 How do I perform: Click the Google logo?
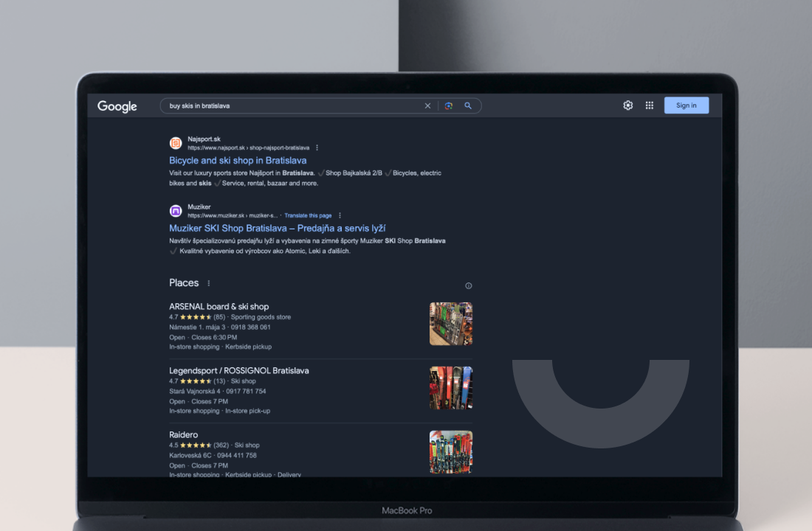(x=117, y=106)
